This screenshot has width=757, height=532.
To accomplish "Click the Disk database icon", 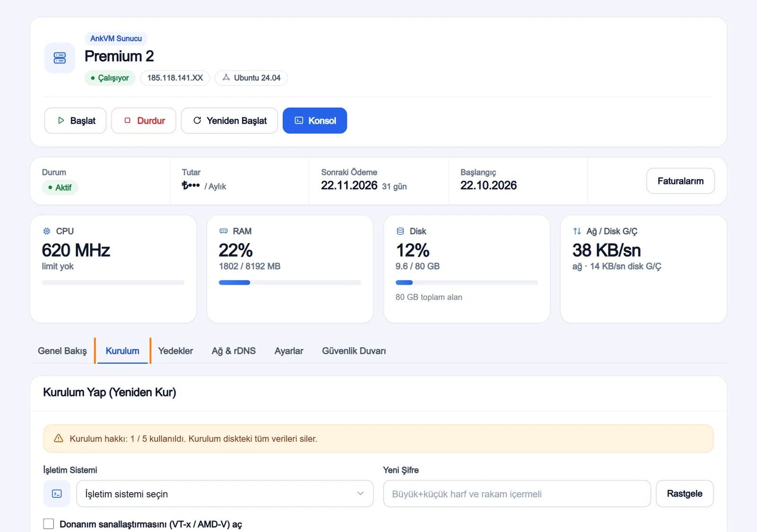I will tap(400, 231).
